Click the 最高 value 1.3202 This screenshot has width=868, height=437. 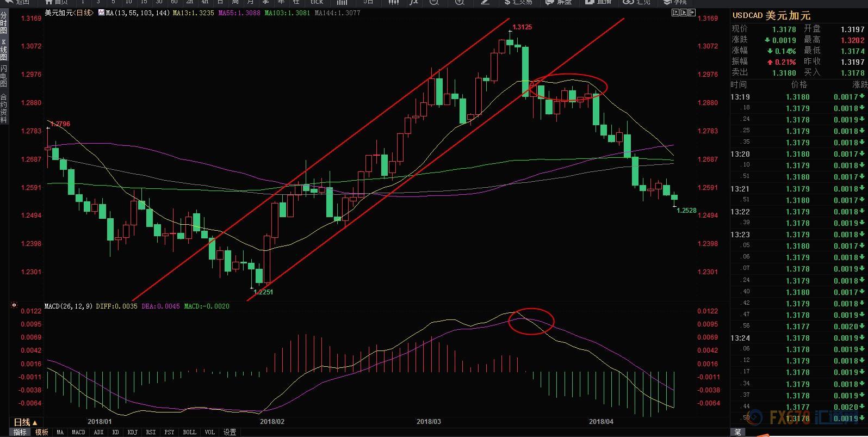pos(852,40)
